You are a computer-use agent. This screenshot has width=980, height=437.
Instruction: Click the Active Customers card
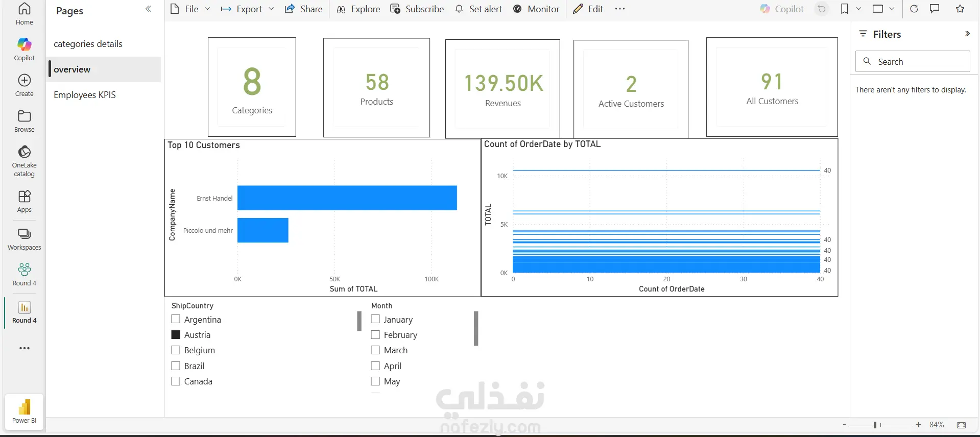[631, 89]
